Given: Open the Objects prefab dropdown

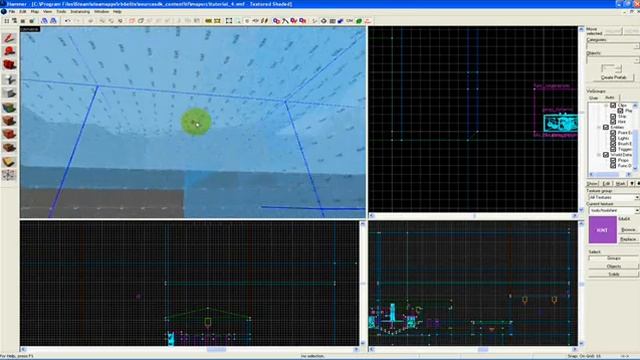Looking at the screenshot, I should click(x=613, y=60).
